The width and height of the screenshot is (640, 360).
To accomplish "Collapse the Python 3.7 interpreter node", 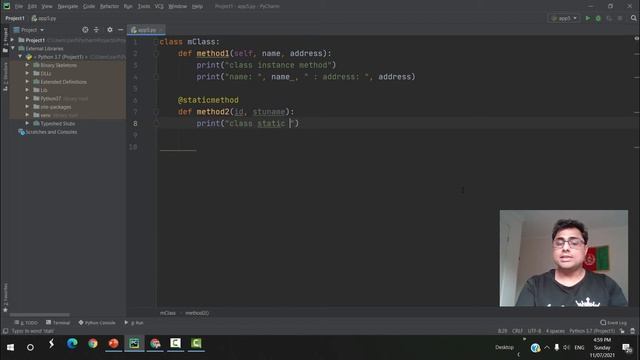I will pos(20,57).
